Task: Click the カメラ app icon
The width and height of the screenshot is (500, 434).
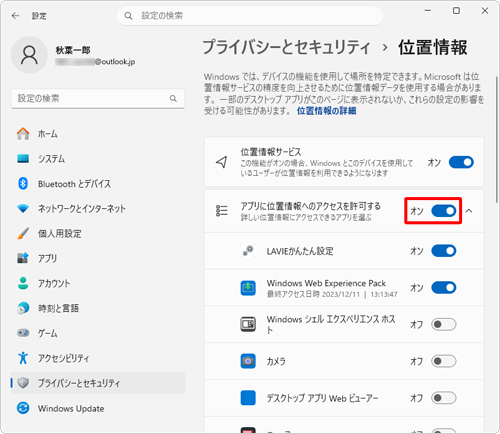Action: [x=248, y=361]
